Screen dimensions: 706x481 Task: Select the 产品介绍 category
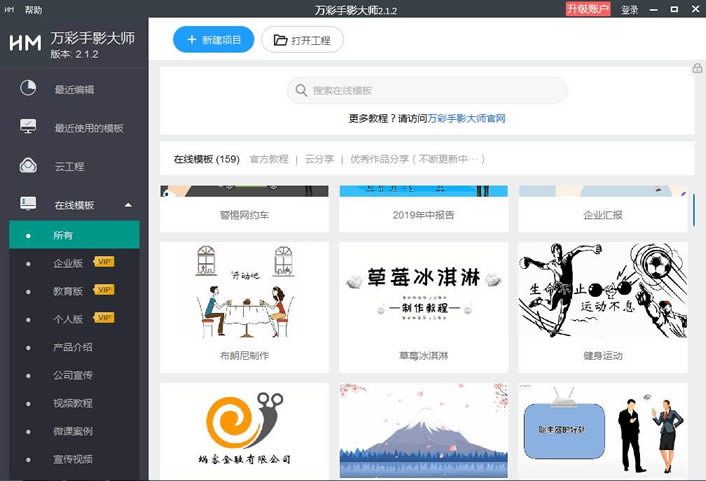pyautogui.click(x=74, y=347)
